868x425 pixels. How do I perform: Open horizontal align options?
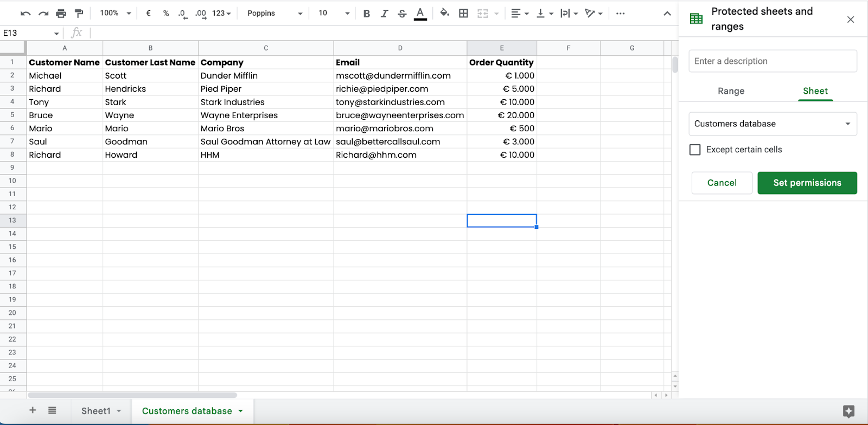(520, 14)
